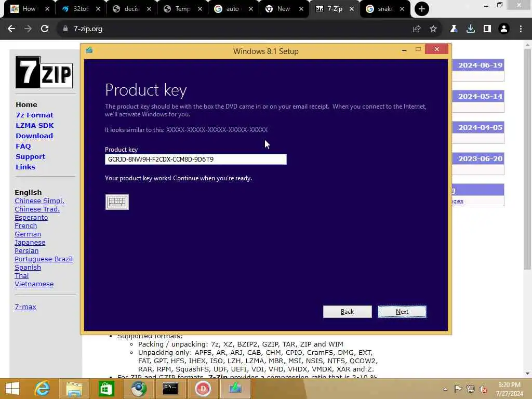This screenshot has width=532, height=399.
Task: Open the red D app on taskbar
Action: point(203,389)
